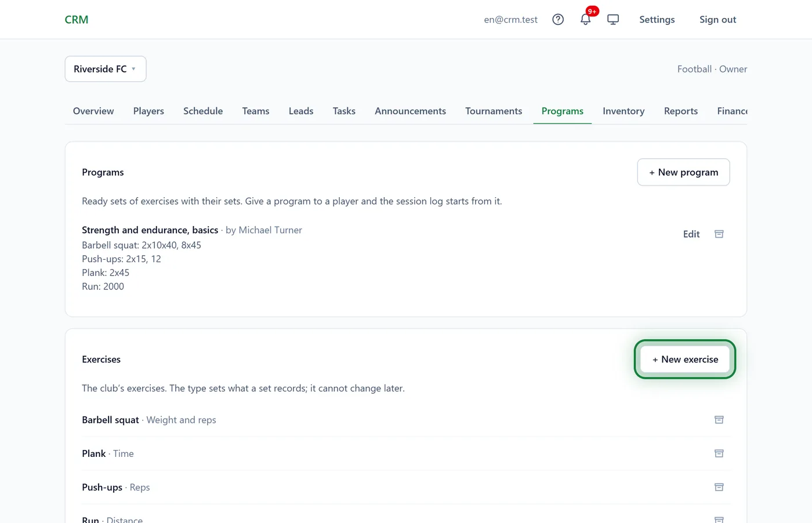Image resolution: width=812 pixels, height=523 pixels.
Task: Click the Barbell squat exercise name
Action: click(x=110, y=420)
